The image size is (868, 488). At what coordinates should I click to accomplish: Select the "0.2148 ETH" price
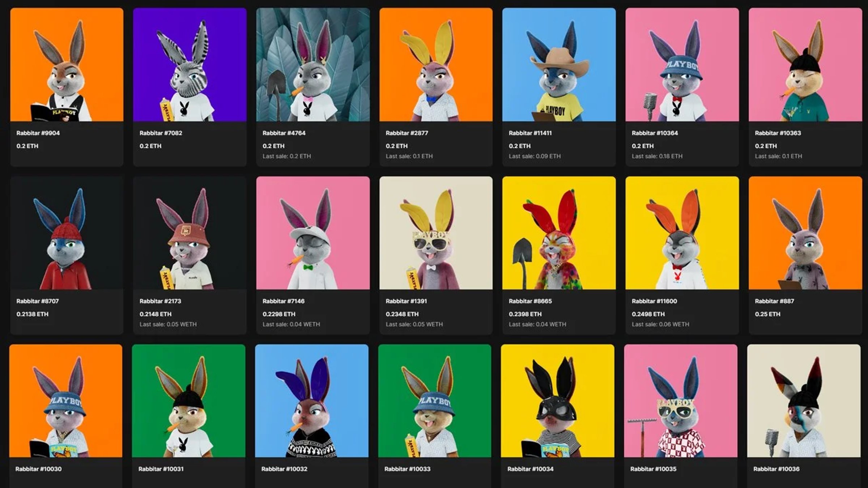tap(156, 314)
